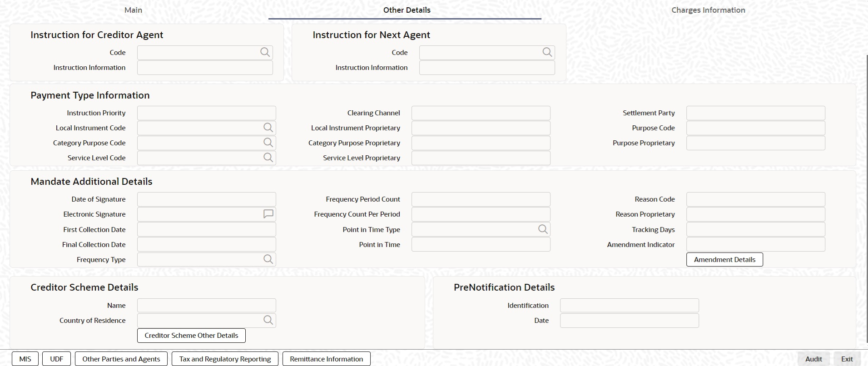Open the Next Agent Code search lookup
Image resolution: width=868 pixels, height=366 pixels.
[x=547, y=52]
